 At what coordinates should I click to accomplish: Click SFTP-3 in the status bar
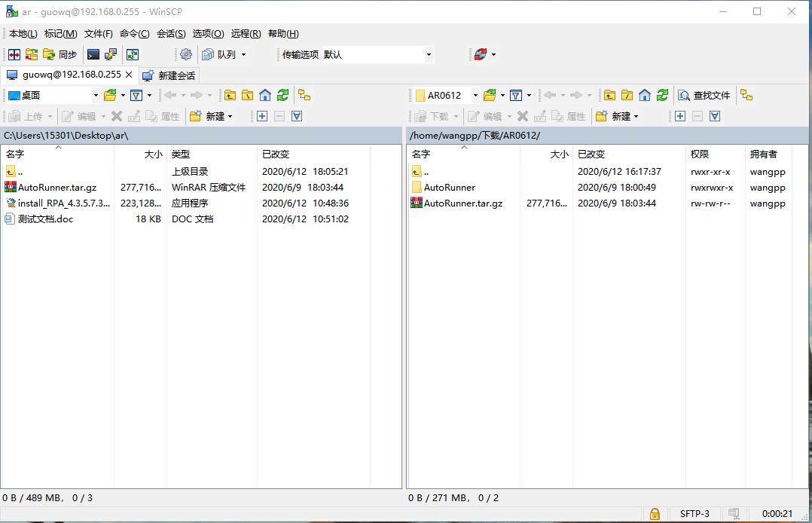[x=694, y=513]
